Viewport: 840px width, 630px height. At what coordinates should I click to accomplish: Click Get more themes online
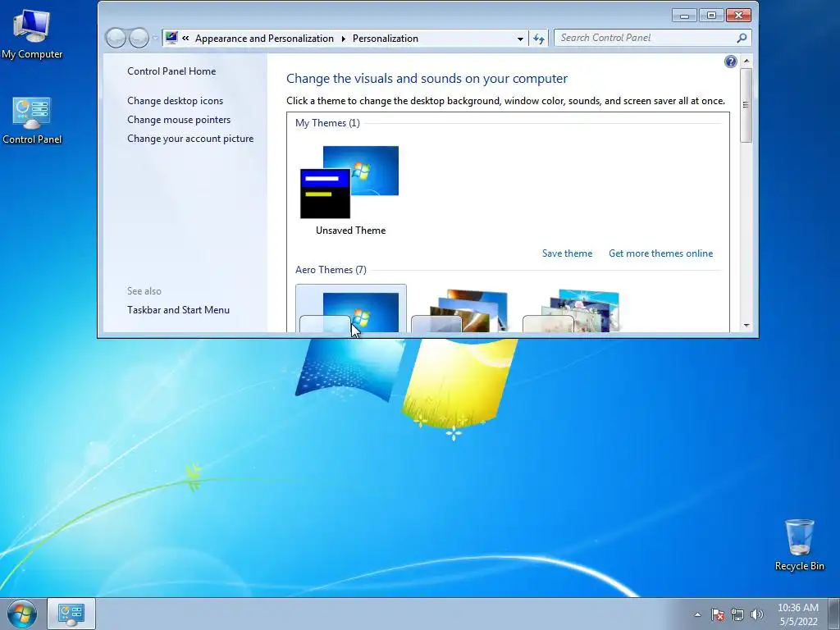660,253
